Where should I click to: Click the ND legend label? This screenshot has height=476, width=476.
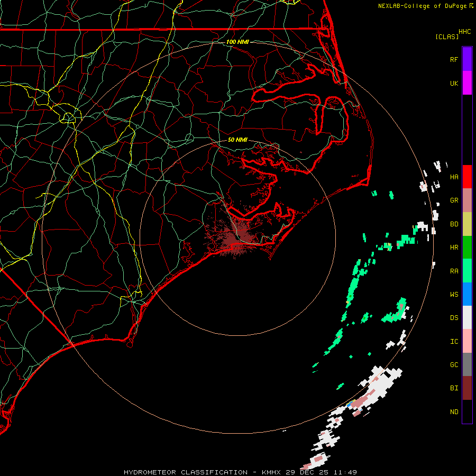coord(454,412)
